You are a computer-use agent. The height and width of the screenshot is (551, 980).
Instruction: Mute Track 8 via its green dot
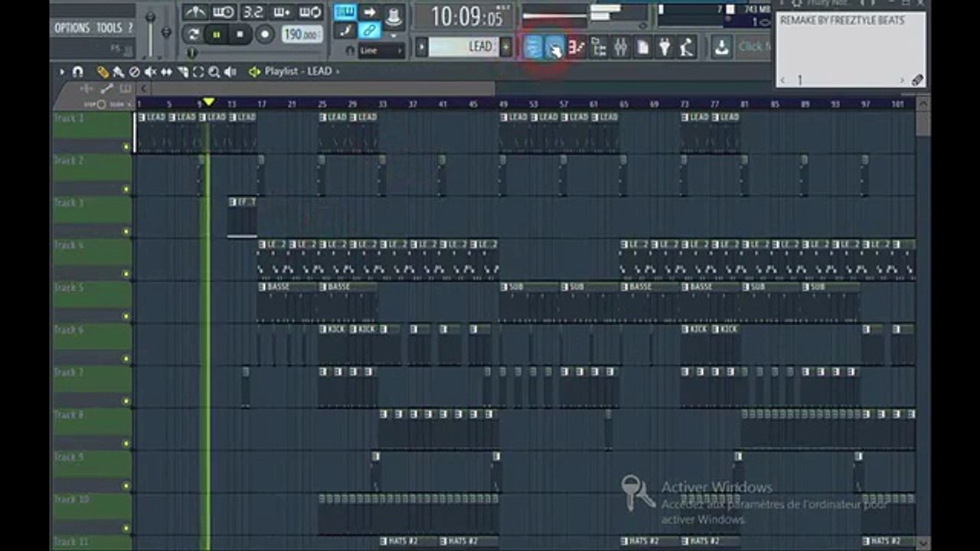[126, 443]
